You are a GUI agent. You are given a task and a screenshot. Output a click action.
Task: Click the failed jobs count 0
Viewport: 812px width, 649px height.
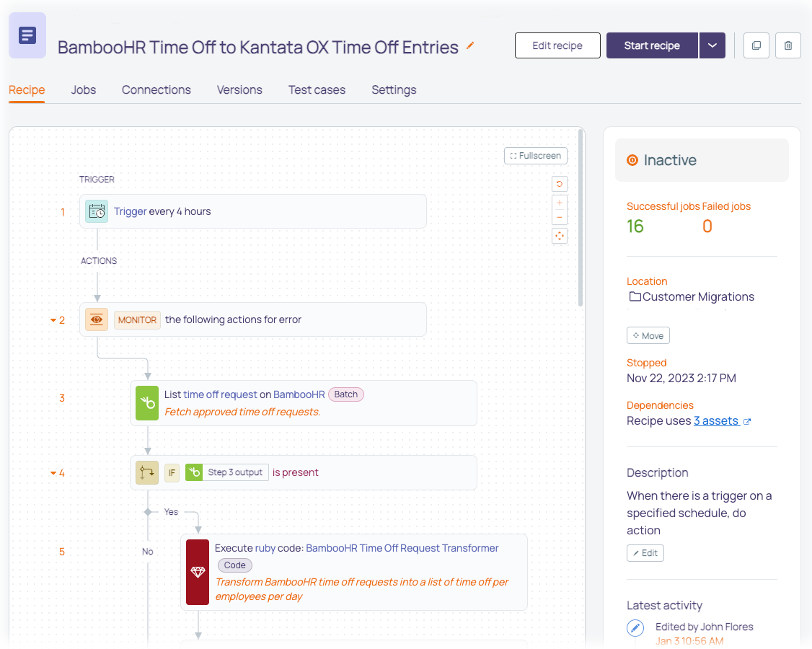tap(707, 226)
